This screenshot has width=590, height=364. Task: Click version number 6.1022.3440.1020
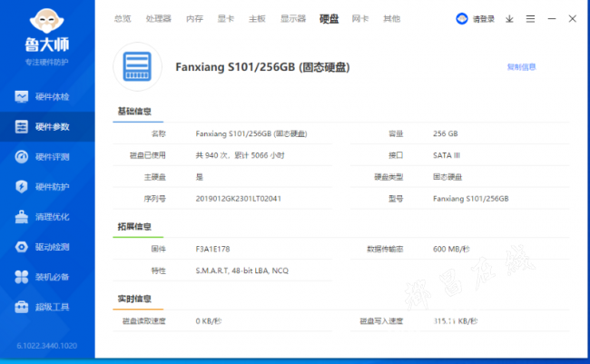[47, 346]
